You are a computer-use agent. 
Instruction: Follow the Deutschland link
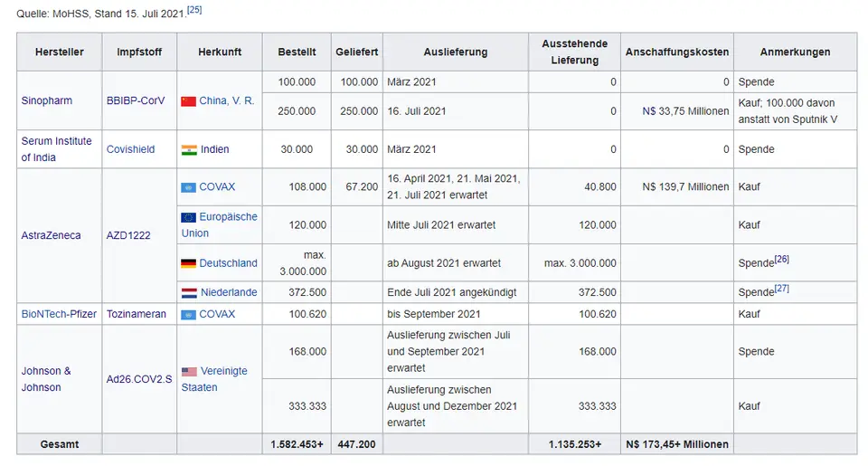[x=228, y=262]
